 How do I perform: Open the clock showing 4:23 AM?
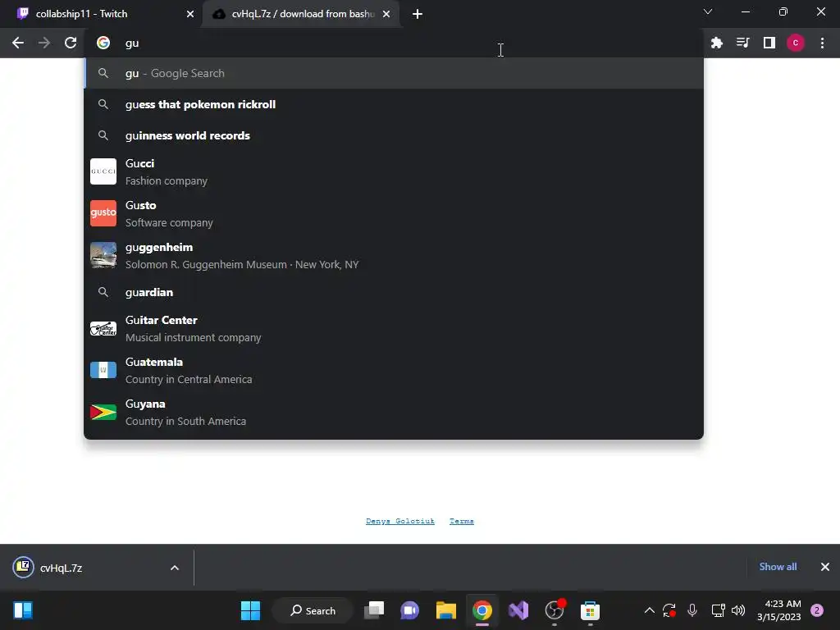point(778,610)
